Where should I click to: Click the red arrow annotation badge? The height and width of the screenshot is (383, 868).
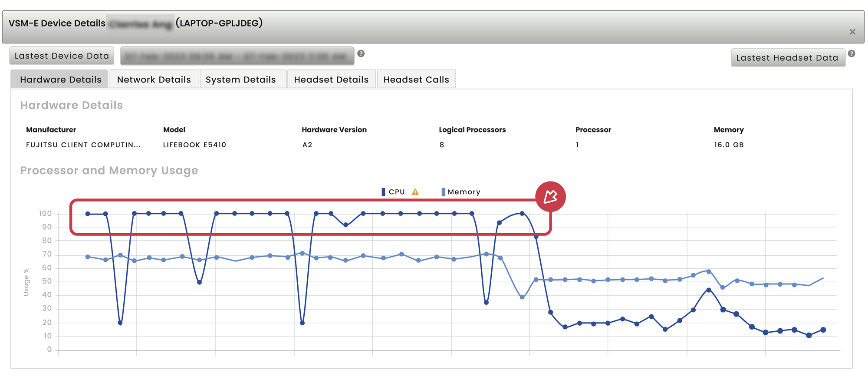(550, 197)
